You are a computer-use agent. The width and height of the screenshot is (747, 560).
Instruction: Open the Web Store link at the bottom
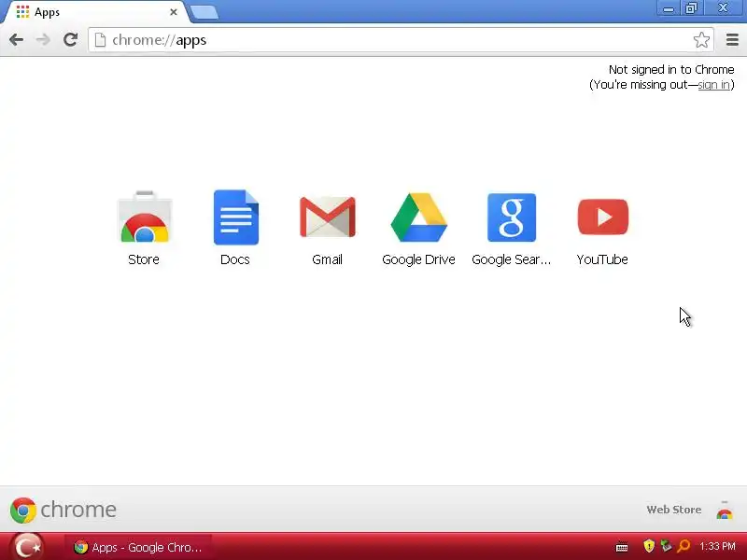pos(673,510)
